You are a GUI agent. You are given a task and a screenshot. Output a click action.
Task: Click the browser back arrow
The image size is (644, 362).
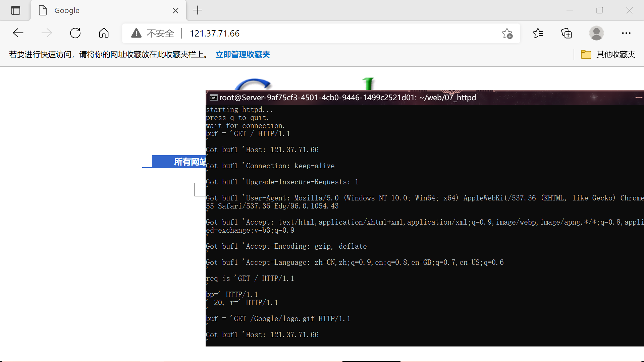coord(18,33)
